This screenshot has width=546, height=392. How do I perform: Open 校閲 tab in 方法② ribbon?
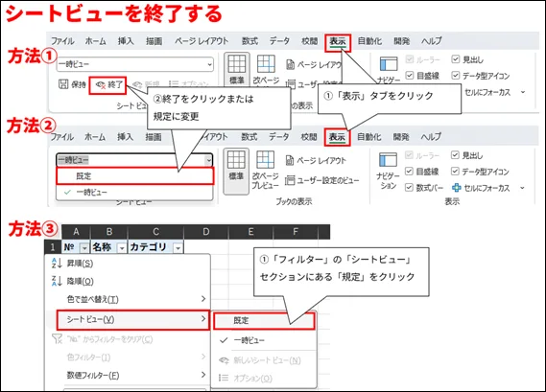[309, 137]
